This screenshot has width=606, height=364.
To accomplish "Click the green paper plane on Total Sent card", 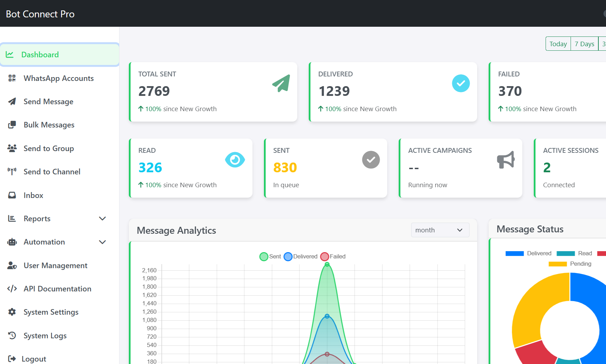I will coord(281,83).
